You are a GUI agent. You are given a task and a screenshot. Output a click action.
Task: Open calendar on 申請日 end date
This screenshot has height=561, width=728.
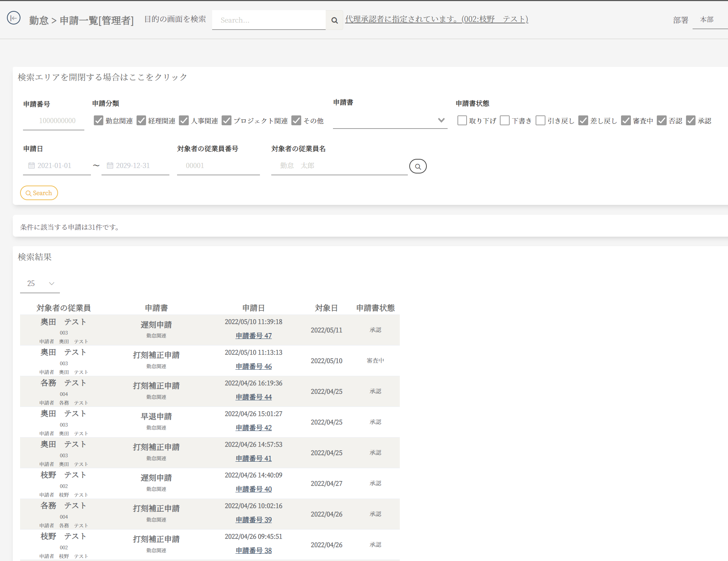110,166
